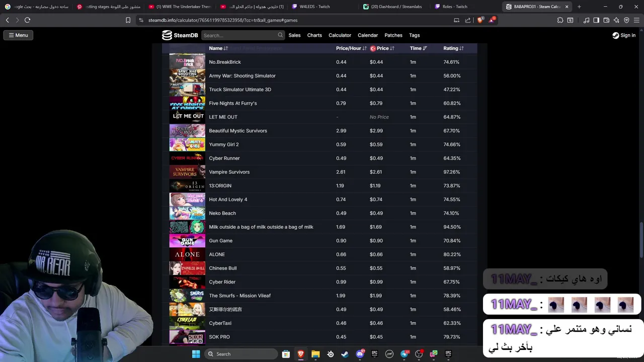Sort table by Price/Hour column
Image resolution: width=644 pixels, height=362 pixels.
click(x=351, y=48)
